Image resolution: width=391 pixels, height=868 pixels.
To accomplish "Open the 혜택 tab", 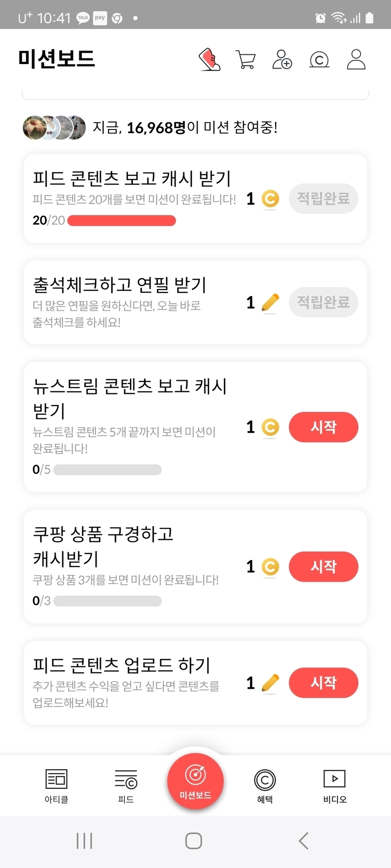I will pyautogui.click(x=265, y=786).
